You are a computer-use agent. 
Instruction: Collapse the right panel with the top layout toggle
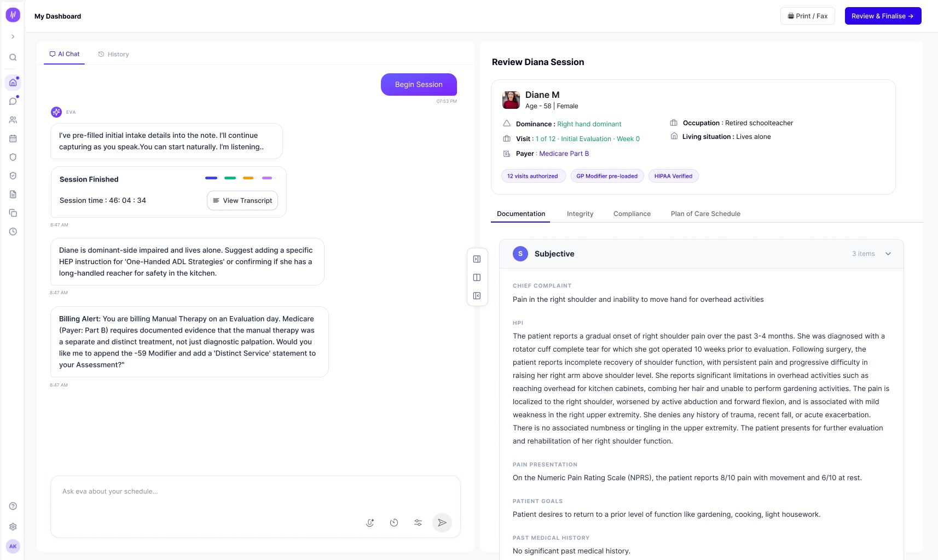477,259
